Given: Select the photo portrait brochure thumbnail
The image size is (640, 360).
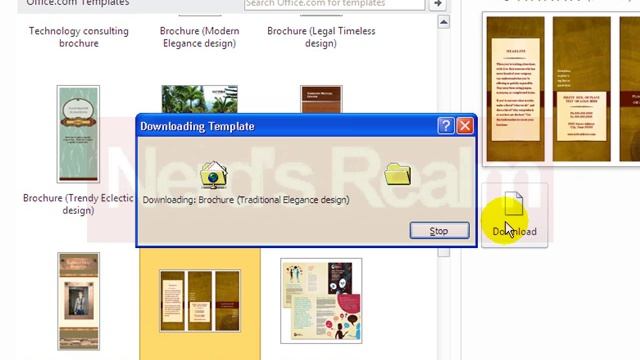Looking at the screenshot, I should click(78, 301).
